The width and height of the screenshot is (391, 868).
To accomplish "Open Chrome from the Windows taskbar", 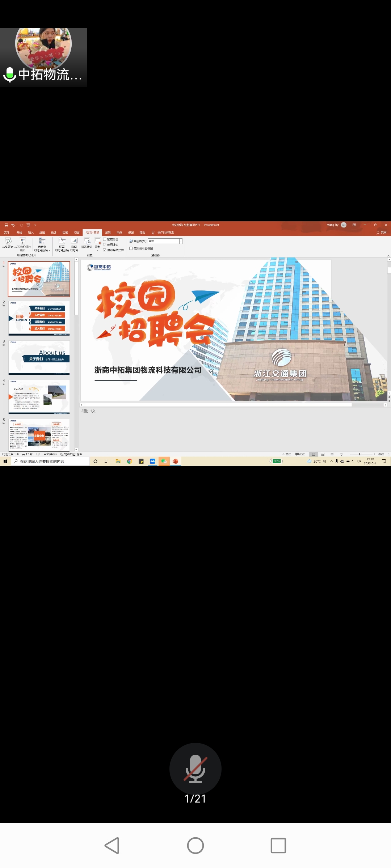I will click(130, 461).
